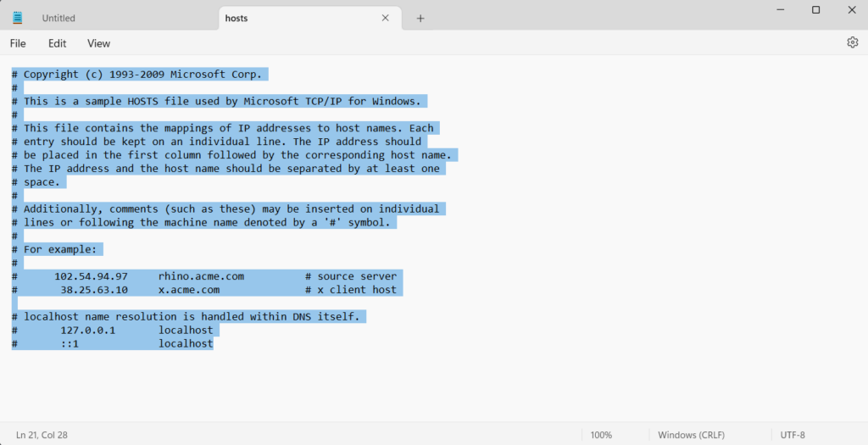Click the Ln 21, Col 28 status indicator

[x=42, y=435]
